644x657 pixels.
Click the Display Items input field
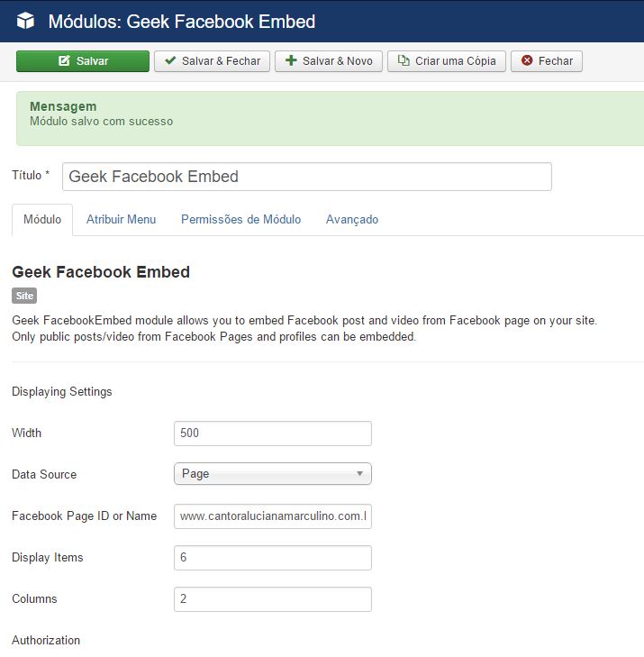[273, 558]
